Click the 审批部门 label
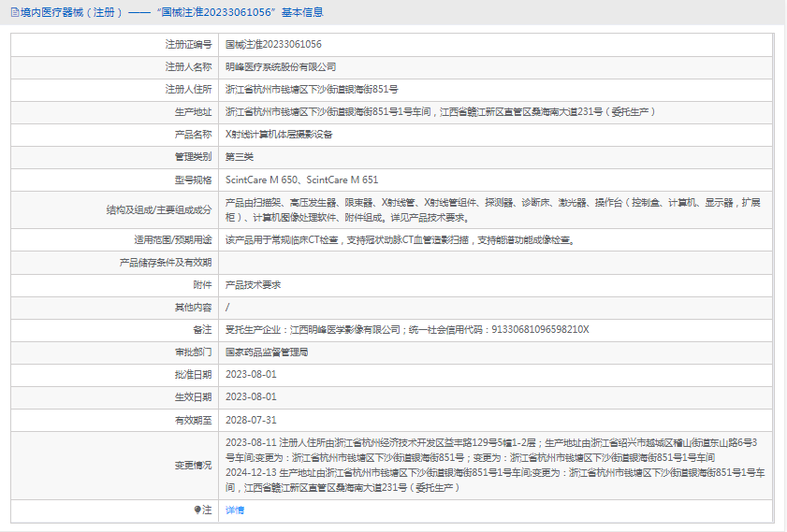This screenshot has height=532, width=787. (x=193, y=352)
